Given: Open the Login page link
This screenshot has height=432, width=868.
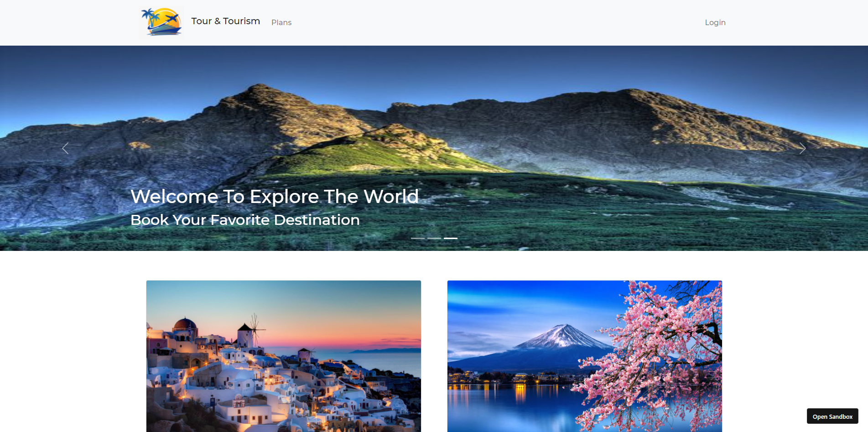Looking at the screenshot, I should click(x=715, y=22).
